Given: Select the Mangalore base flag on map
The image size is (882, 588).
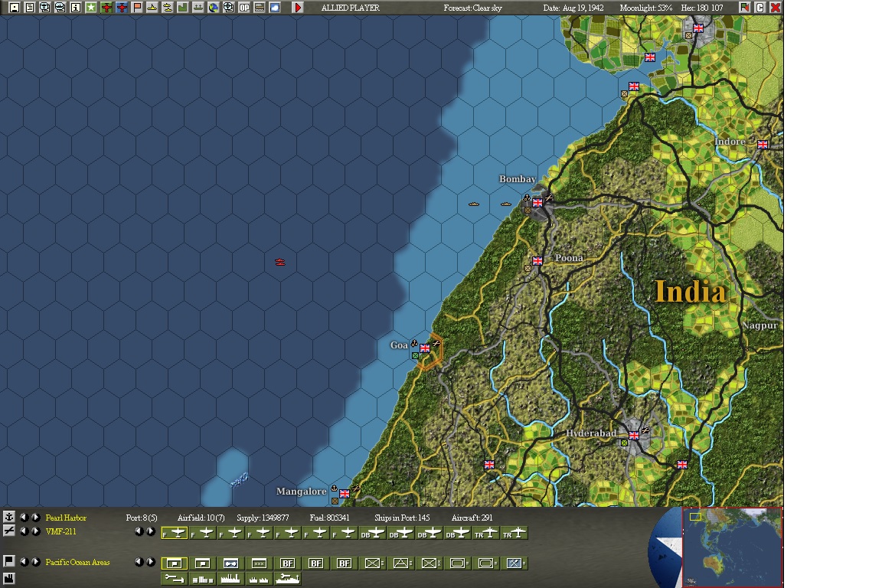Looking at the screenshot, I should (x=345, y=494).
